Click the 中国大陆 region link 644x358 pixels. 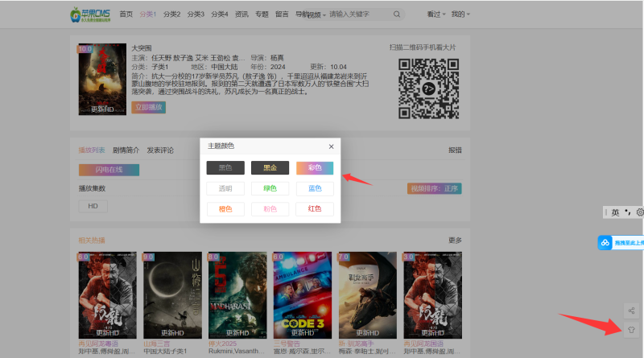(x=225, y=67)
